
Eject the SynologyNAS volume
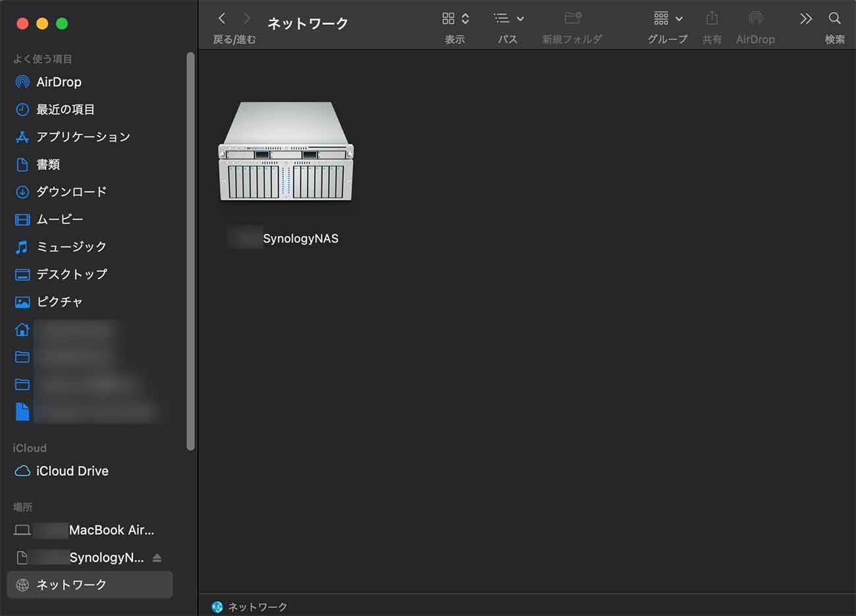point(157,558)
